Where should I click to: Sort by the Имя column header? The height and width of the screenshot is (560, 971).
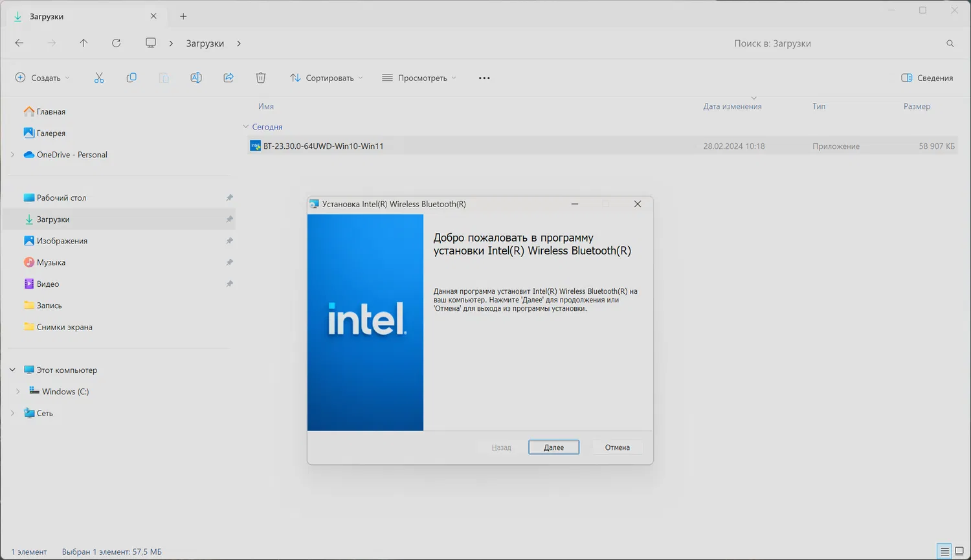(266, 106)
